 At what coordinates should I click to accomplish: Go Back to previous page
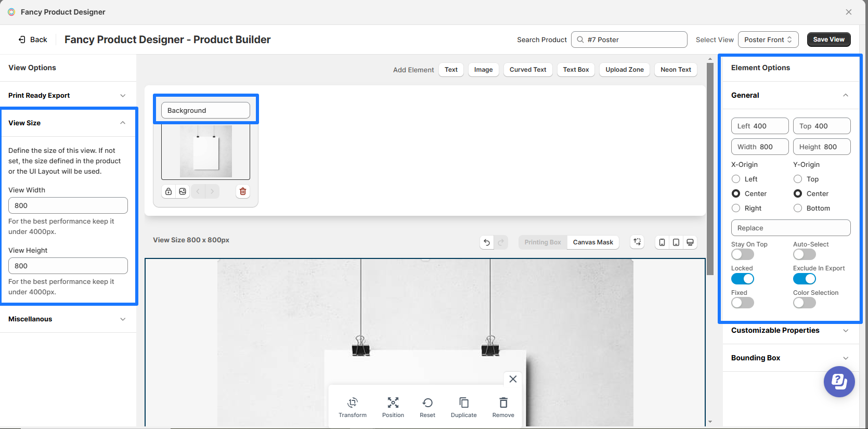point(33,40)
